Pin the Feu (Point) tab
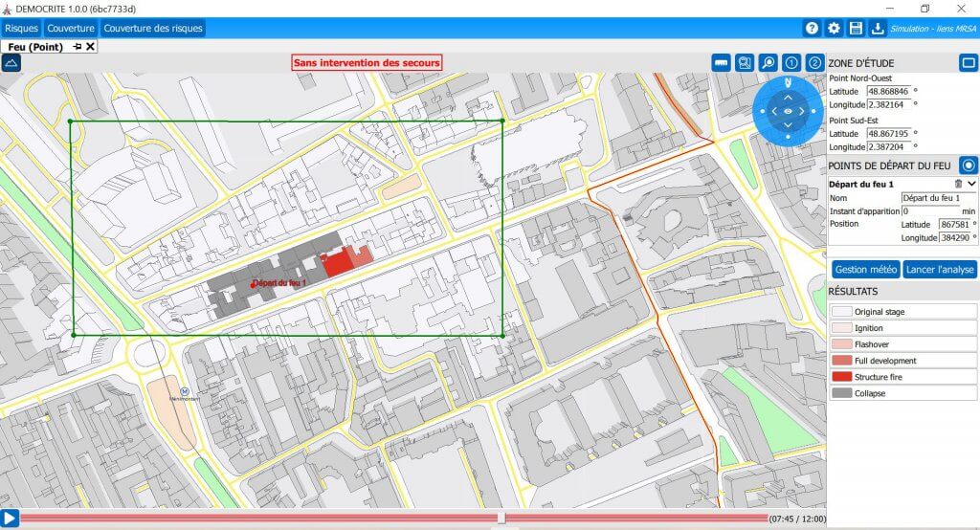 coord(77,46)
